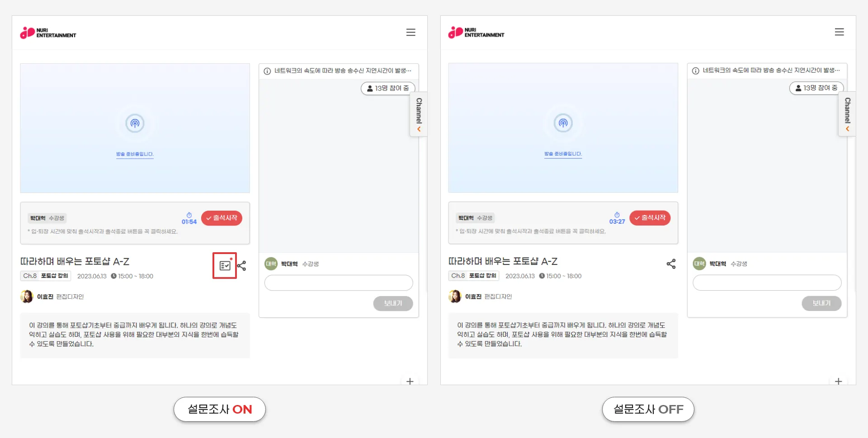Image resolution: width=868 pixels, height=438 pixels.
Task: Expand the Channel side tab in right chat
Action: [847, 114]
